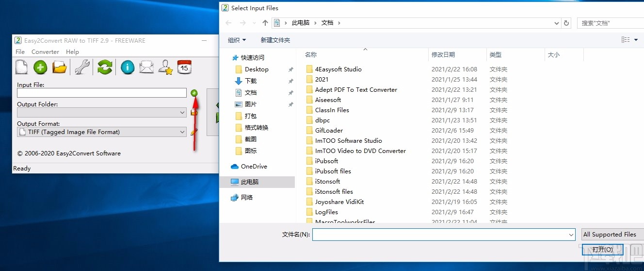Select the 2021 folder
The width and height of the screenshot is (644, 271).
pyautogui.click(x=322, y=80)
